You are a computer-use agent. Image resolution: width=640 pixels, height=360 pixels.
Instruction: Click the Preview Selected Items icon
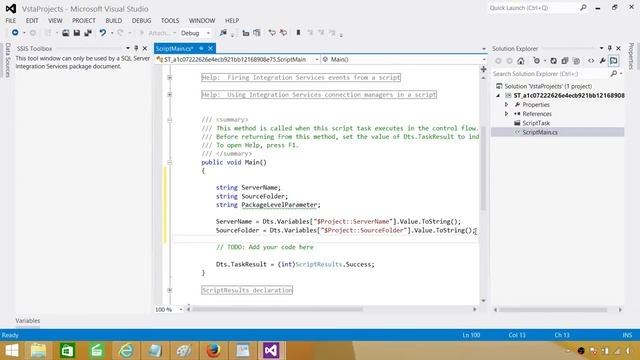(x=614, y=61)
